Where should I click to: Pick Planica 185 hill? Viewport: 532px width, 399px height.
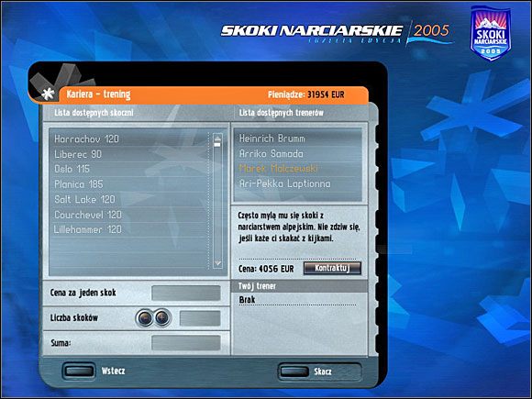tap(129, 184)
